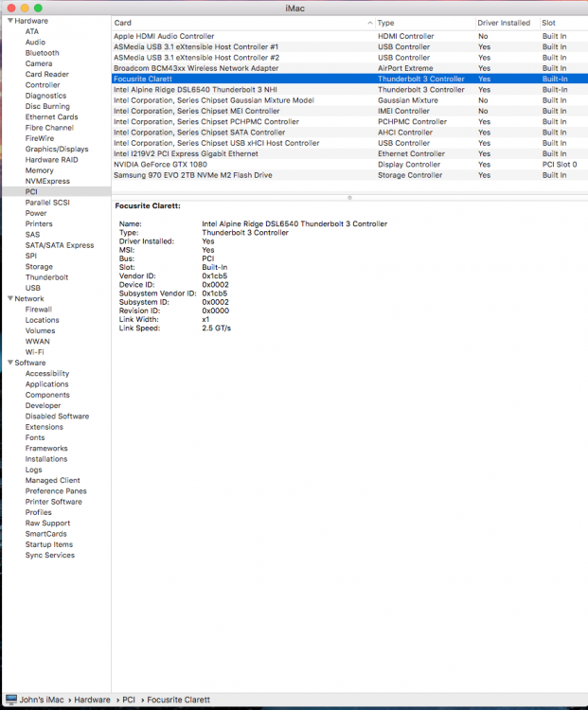Screen dimensions: 588x710
Task: Collapse the Software section triangle
Action: 10,363
